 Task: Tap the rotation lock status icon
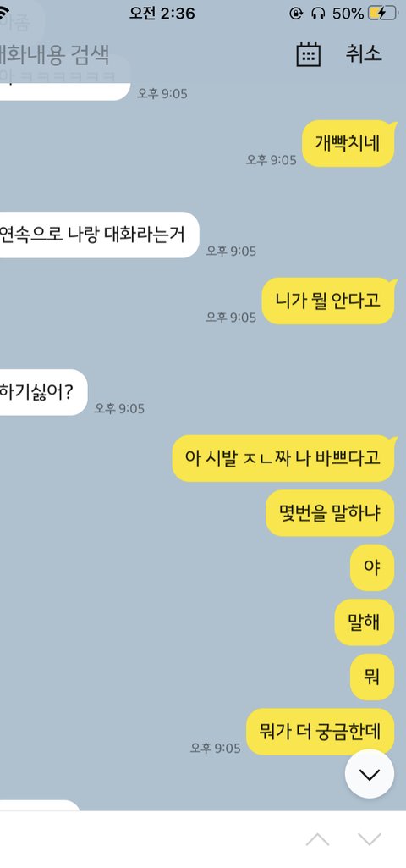pos(296,14)
